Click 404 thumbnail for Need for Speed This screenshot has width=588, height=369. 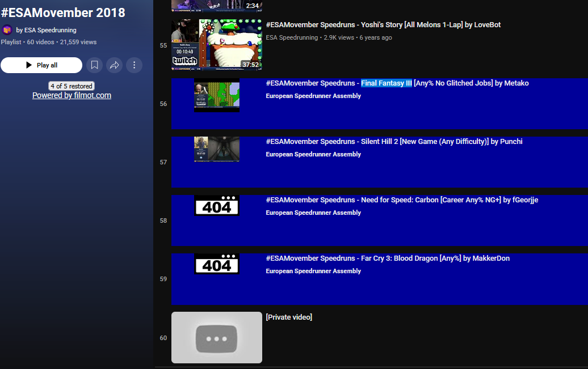coord(217,205)
